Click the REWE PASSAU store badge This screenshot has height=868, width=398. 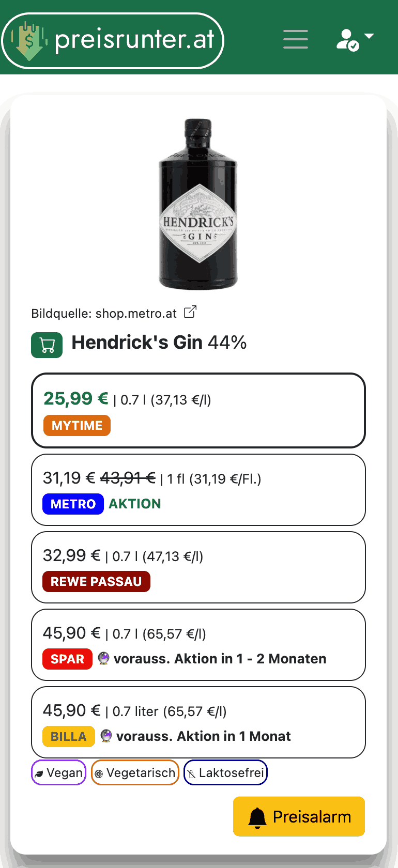tap(96, 581)
